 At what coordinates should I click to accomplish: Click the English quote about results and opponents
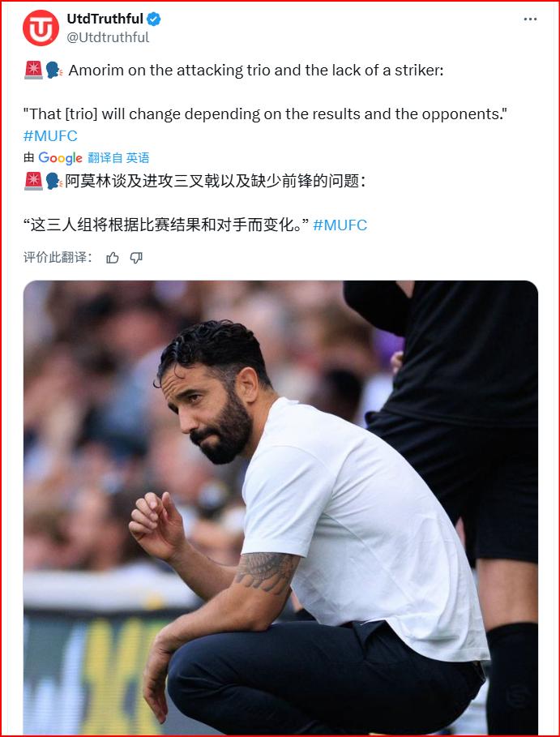tap(266, 114)
